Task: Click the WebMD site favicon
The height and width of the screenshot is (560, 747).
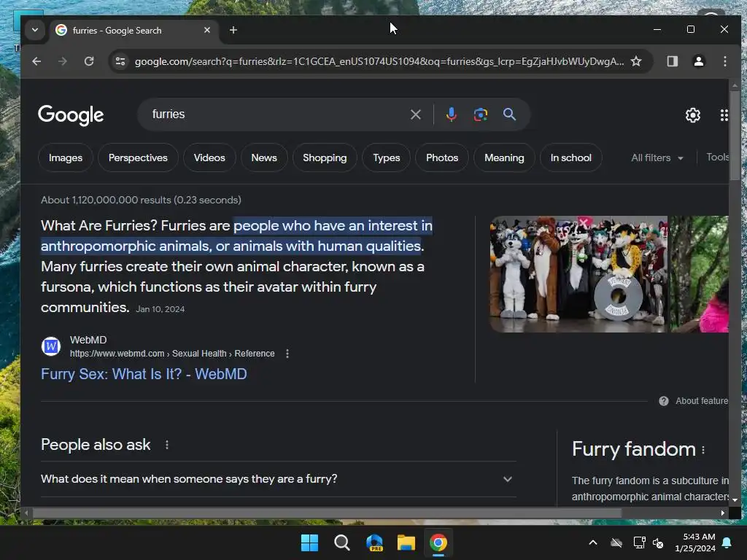Action: 51,346
